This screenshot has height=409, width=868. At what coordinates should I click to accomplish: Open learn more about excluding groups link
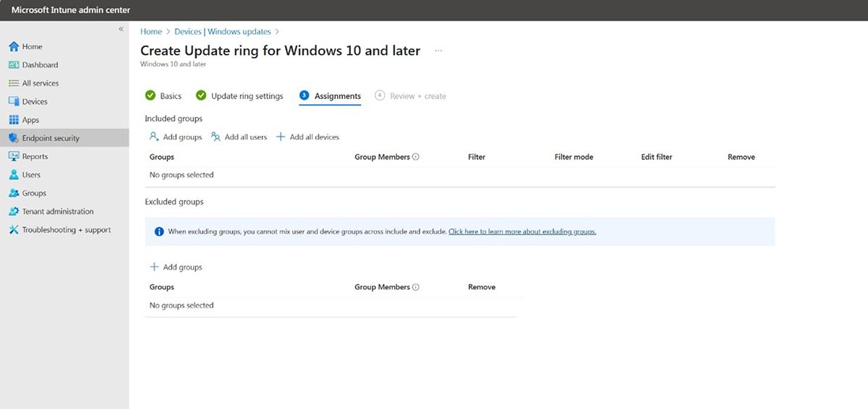click(x=522, y=232)
